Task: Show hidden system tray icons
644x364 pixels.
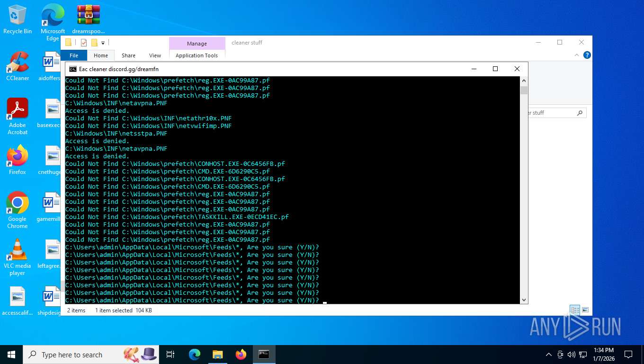Action: (x=549, y=355)
